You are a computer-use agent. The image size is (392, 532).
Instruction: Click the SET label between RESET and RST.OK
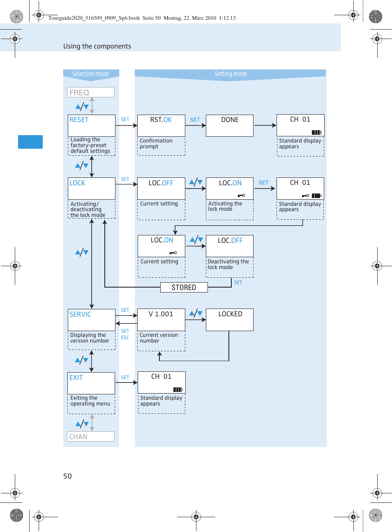[125, 120]
